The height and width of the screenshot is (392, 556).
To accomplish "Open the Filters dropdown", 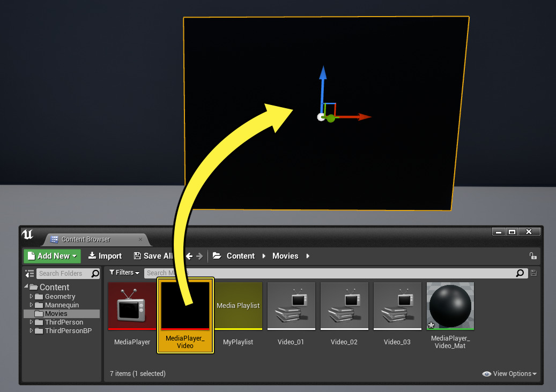I will [x=124, y=272].
